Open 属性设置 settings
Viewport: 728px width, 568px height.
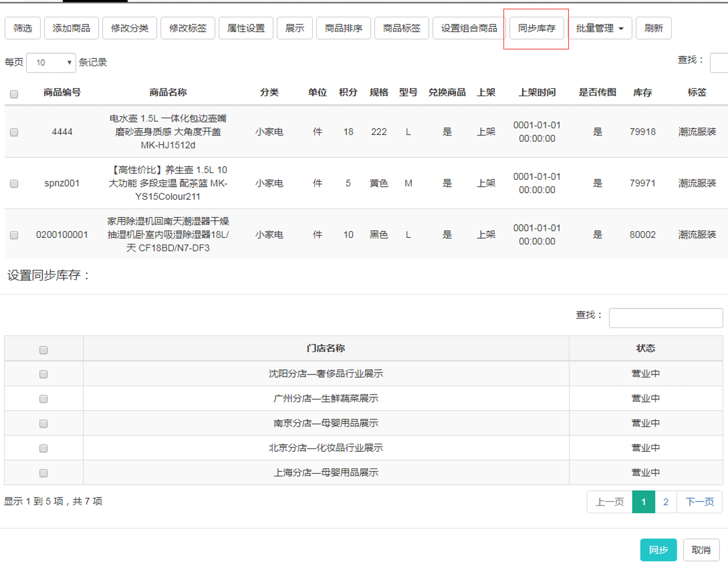[246, 28]
